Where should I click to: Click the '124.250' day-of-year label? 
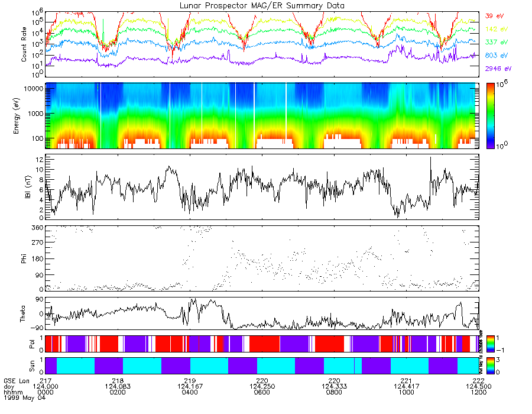(262, 387)
